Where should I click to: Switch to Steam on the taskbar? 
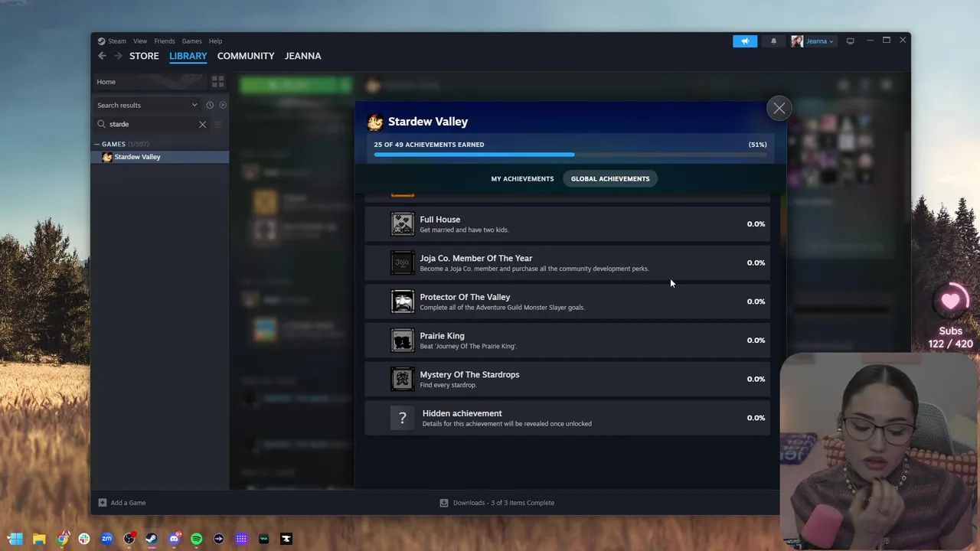click(x=152, y=539)
